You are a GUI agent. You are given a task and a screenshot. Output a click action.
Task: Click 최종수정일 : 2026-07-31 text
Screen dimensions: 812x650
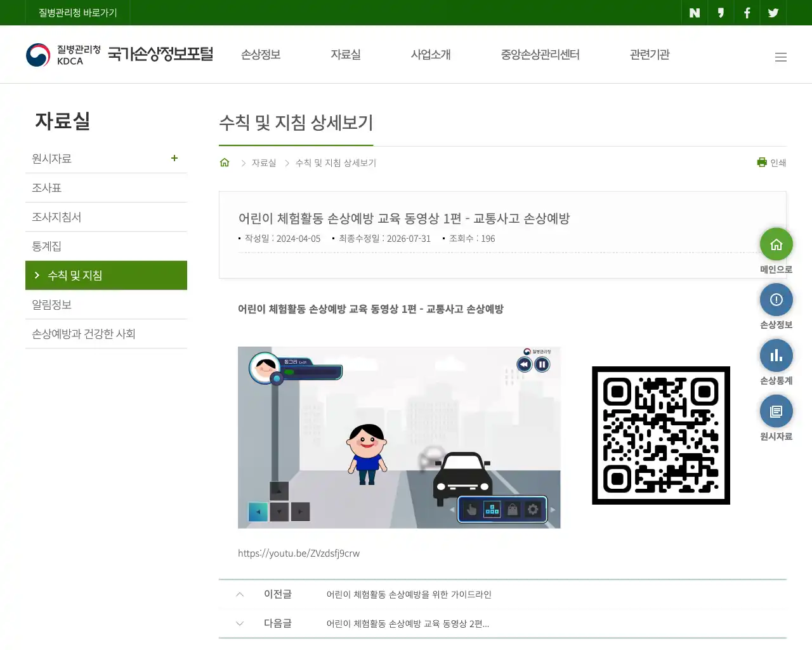tap(384, 239)
